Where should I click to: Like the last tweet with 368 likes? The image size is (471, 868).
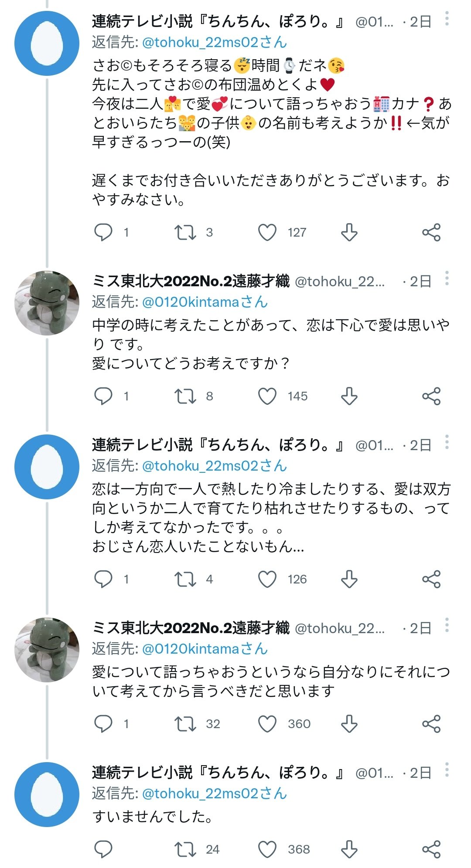coord(267,849)
